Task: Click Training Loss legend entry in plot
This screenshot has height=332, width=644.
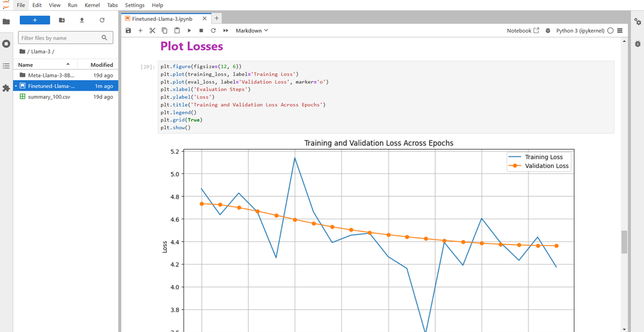Action: pos(537,157)
